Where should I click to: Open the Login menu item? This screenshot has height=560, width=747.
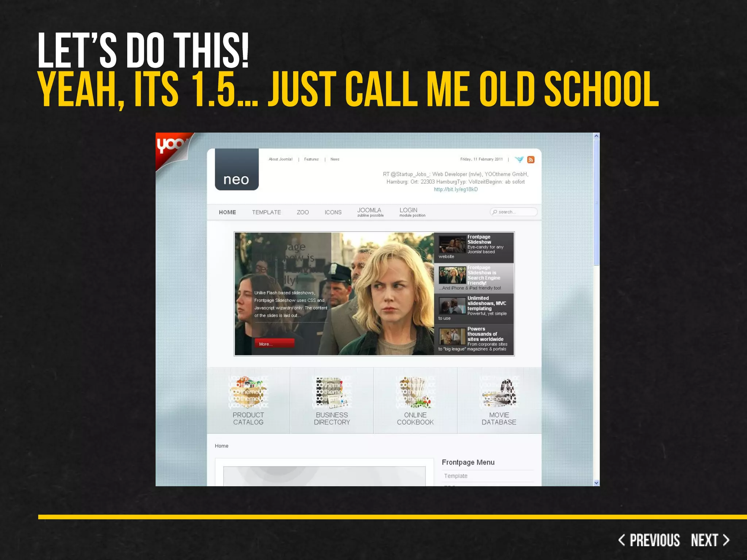coord(409,211)
